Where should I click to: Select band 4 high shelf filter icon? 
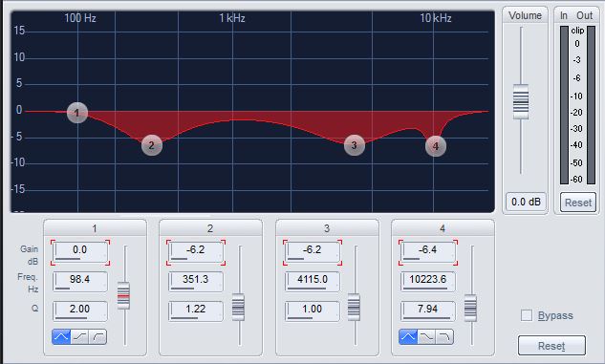(x=426, y=337)
